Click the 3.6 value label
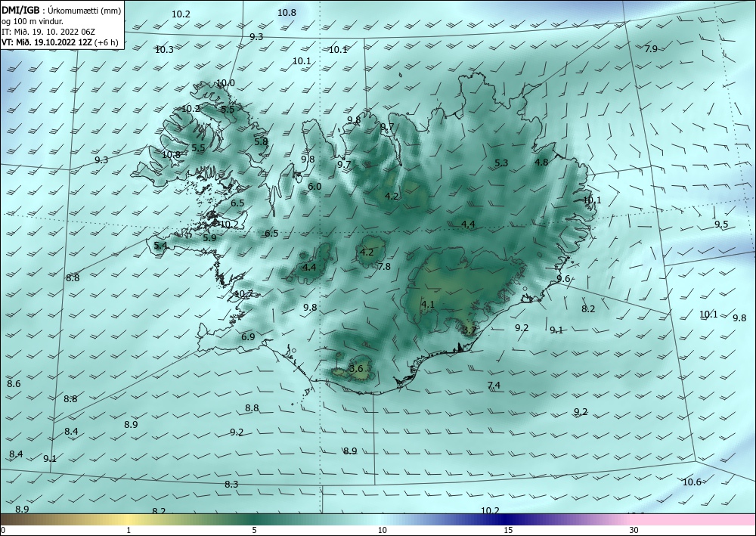This screenshot has width=756, height=536. (x=356, y=369)
